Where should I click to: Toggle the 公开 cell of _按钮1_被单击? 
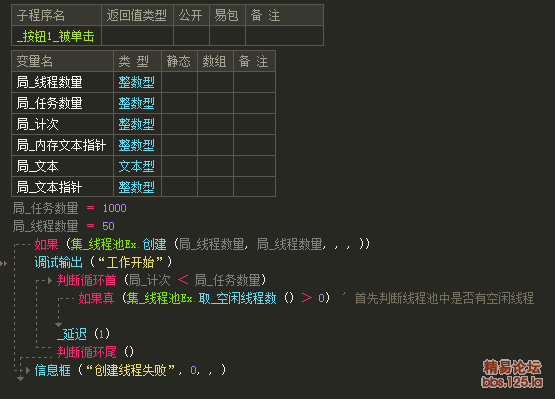[191, 36]
